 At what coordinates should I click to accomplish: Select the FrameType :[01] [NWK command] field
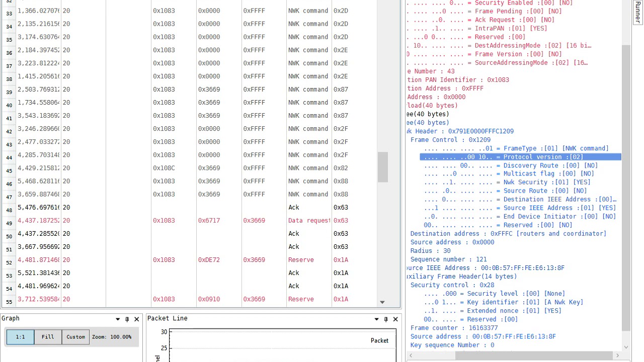pyautogui.click(x=516, y=148)
